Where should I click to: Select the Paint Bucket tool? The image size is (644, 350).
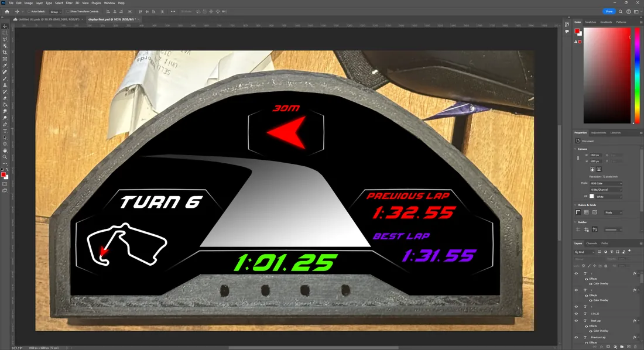(x=5, y=105)
